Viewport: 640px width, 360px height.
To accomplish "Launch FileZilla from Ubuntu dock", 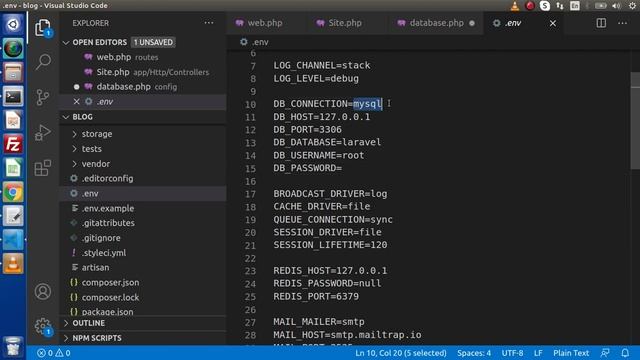I will [13, 144].
